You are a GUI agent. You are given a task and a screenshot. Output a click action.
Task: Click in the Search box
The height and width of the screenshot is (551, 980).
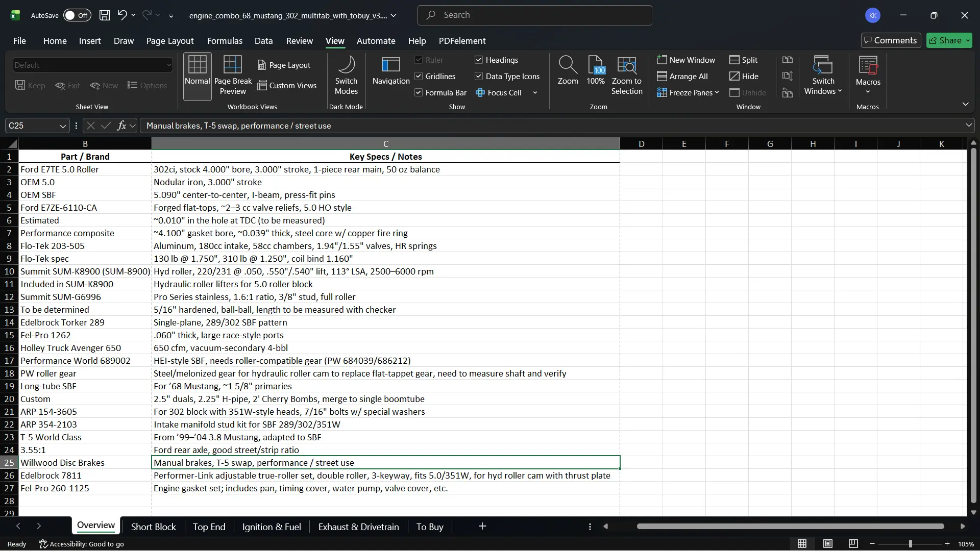(534, 15)
